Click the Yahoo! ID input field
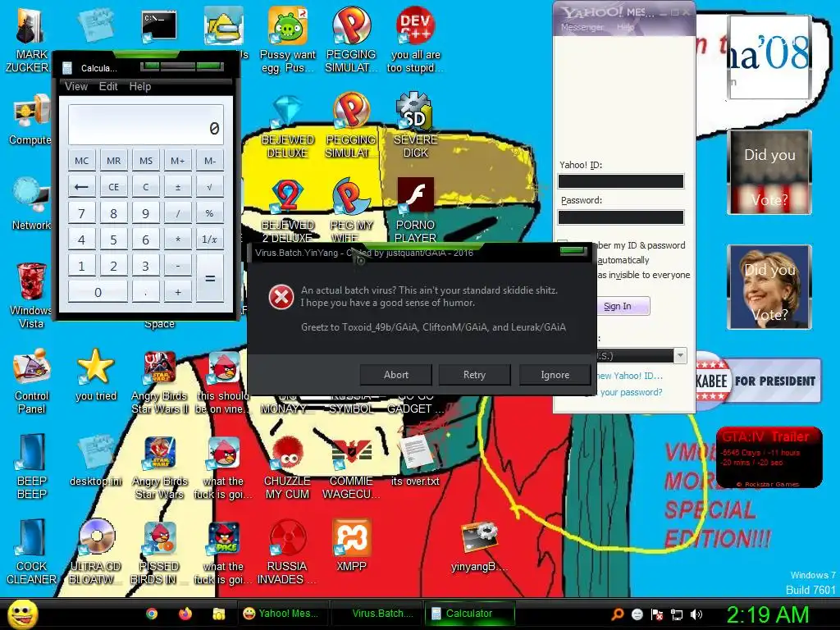The image size is (840, 630). coord(621,181)
